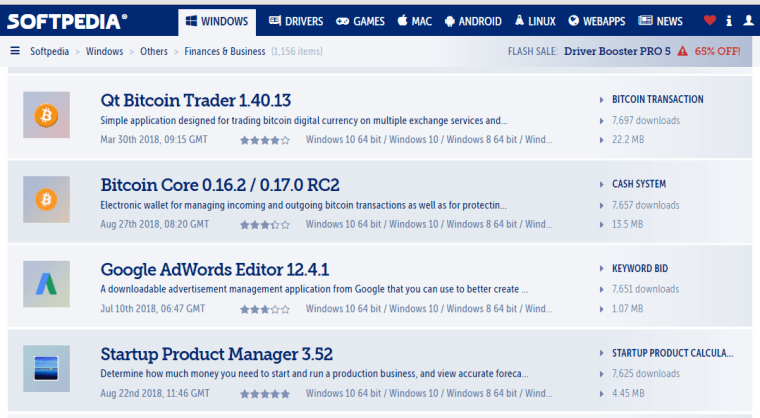Click the Startup Product Manager star rating
Viewport: 760px width, 418px height.
(x=265, y=394)
